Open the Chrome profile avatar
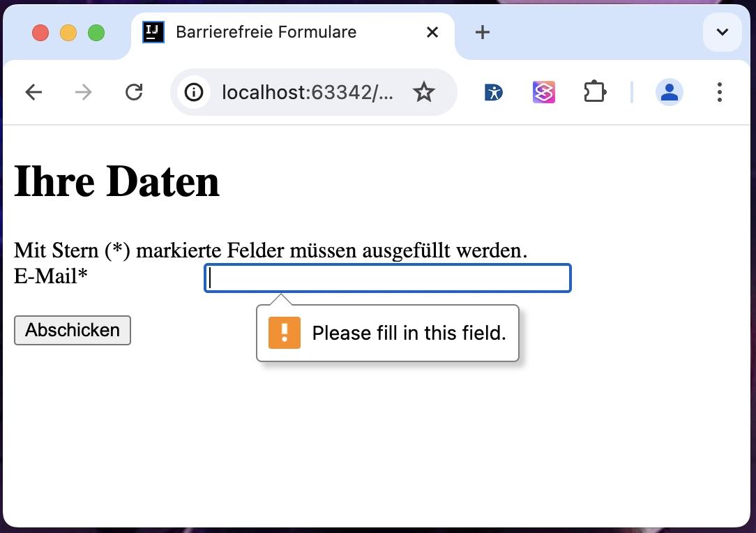 click(x=669, y=92)
